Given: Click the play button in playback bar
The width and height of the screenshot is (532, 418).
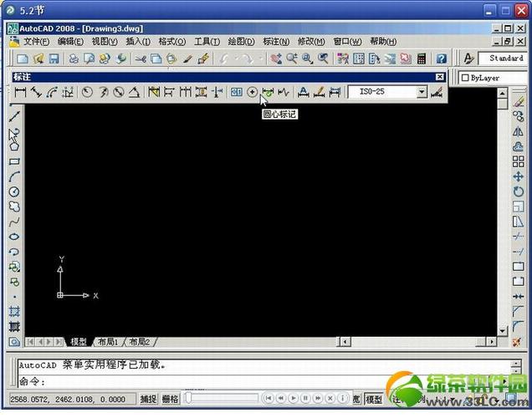Looking at the screenshot, I should (x=293, y=398).
